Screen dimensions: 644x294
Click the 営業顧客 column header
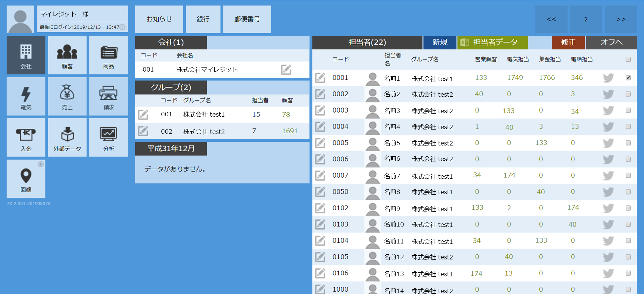pyautogui.click(x=486, y=59)
